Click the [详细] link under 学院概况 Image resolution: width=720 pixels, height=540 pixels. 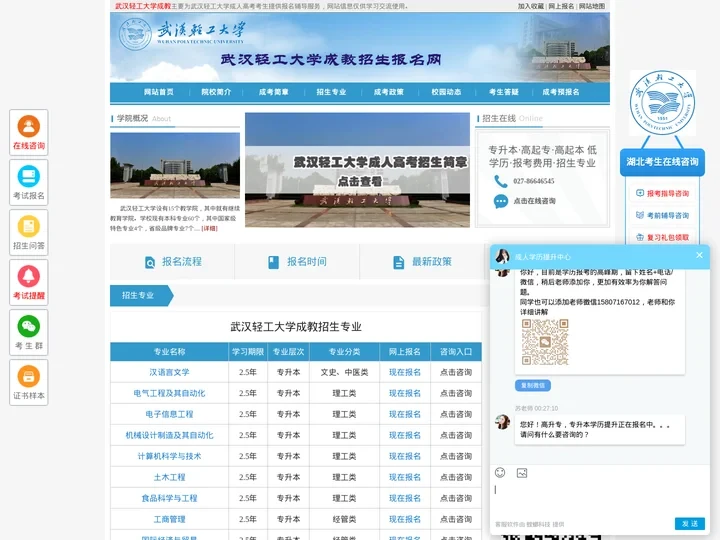209,228
